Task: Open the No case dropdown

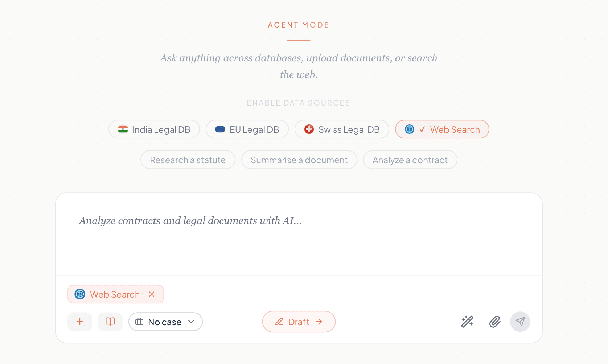Action: (x=165, y=322)
